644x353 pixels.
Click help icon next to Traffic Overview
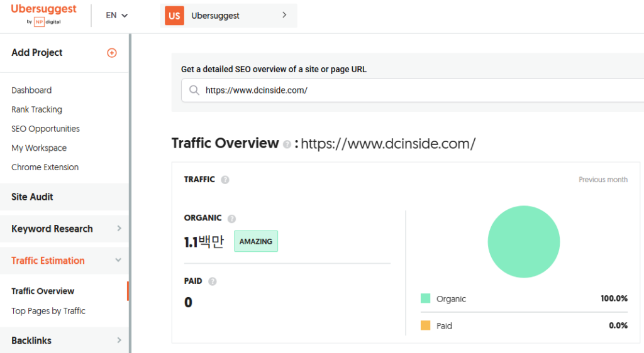[287, 144]
